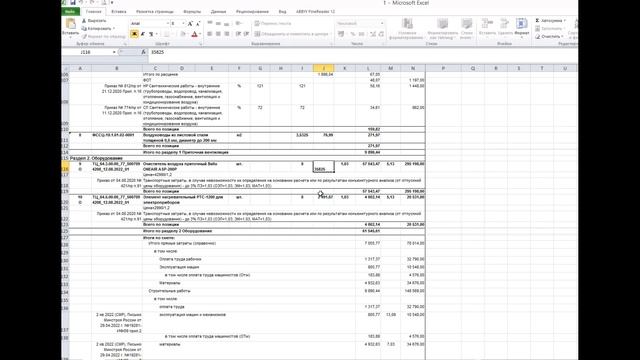
Task: Click the Increase Indent icon
Action: (246, 34)
